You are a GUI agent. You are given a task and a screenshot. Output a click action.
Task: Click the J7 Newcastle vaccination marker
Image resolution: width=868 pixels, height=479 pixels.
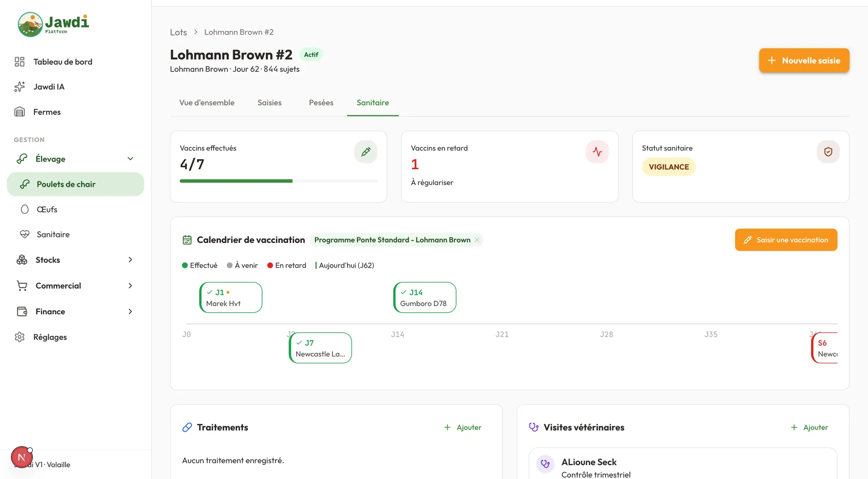pos(320,348)
